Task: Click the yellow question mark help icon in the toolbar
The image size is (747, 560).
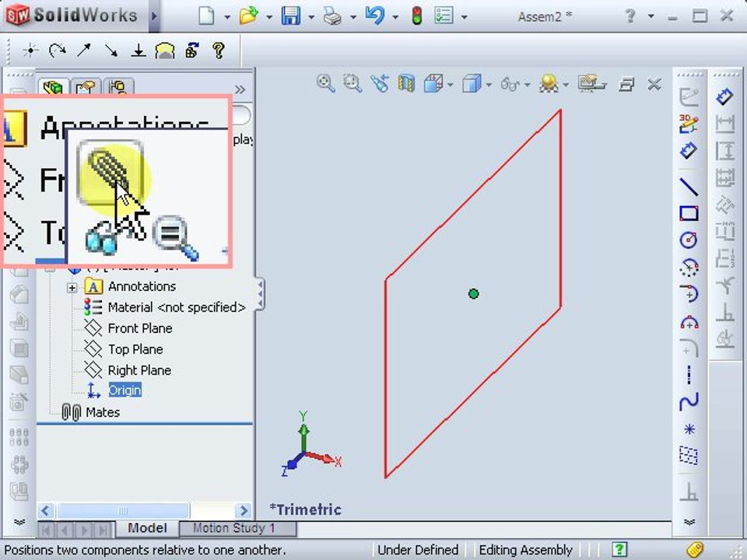Action: coord(219,50)
